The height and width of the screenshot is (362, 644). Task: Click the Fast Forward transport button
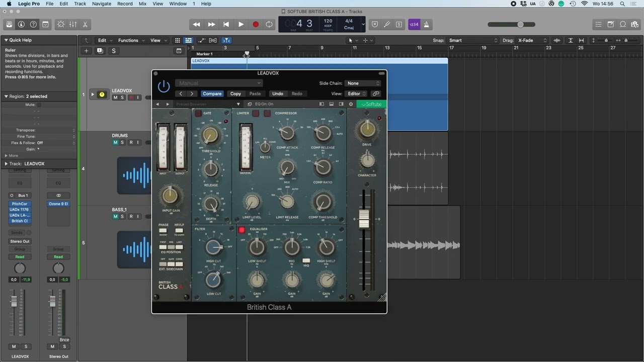coord(211,24)
